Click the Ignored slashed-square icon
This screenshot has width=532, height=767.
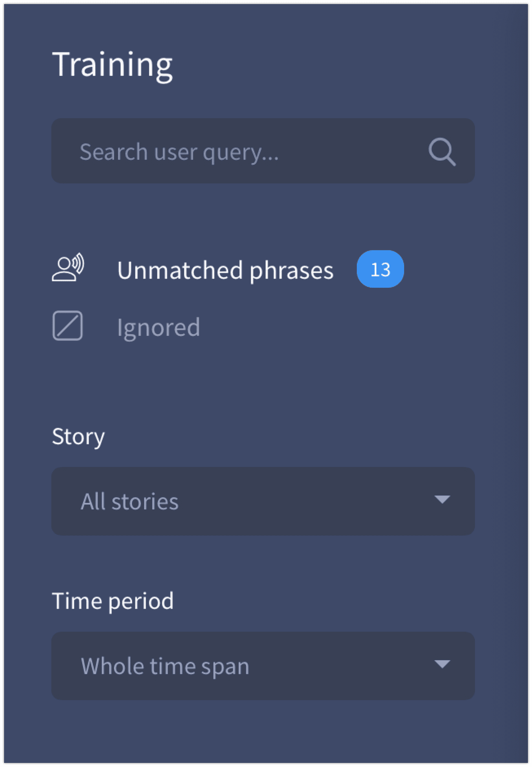68,326
